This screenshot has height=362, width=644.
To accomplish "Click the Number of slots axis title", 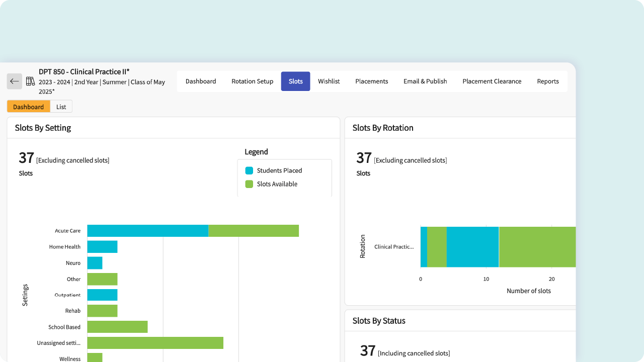I will point(529,291).
